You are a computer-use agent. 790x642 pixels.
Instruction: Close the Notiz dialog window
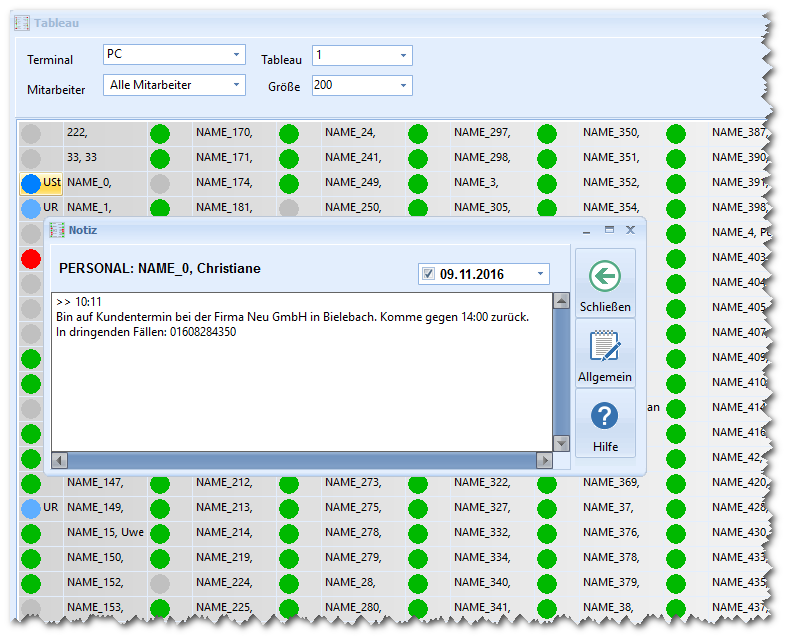pyautogui.click(x=630, y=230)
